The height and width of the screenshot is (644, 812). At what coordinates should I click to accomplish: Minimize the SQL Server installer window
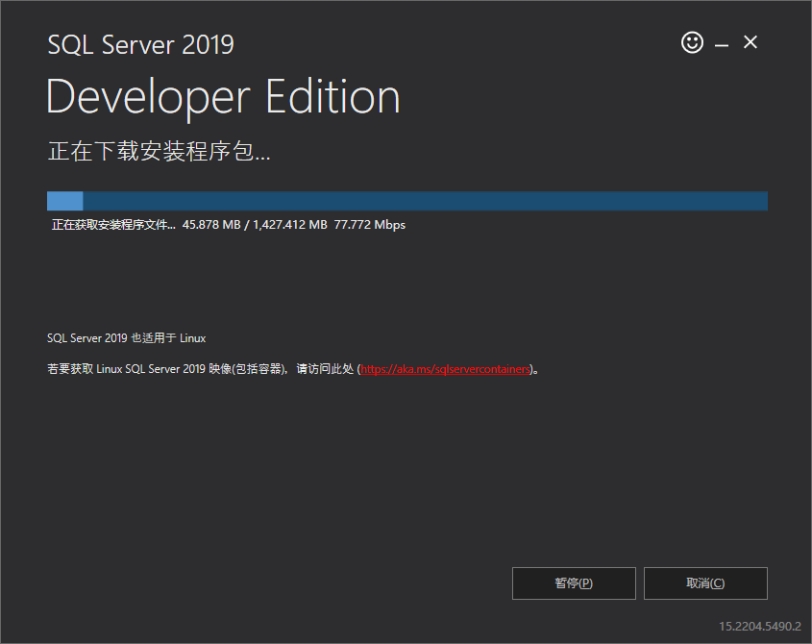(x=722, y=45)
